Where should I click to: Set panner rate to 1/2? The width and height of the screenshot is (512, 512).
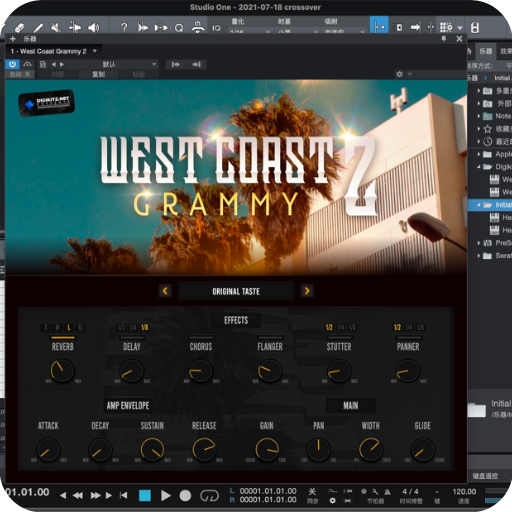coord(397,327)
